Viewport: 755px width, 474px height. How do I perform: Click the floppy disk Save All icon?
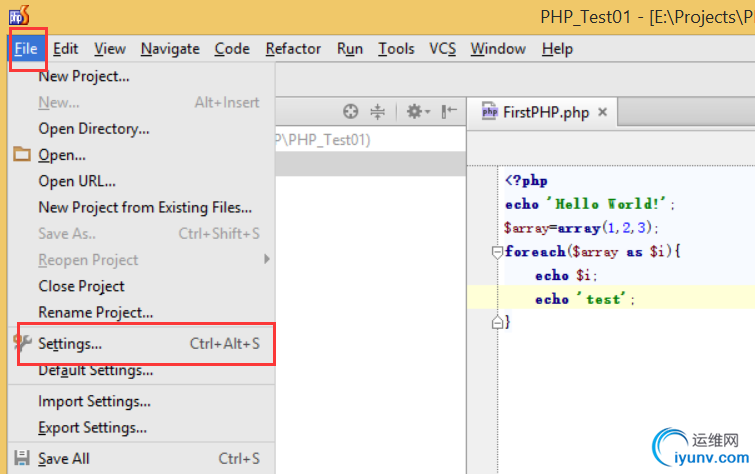(x=22, y=458)
